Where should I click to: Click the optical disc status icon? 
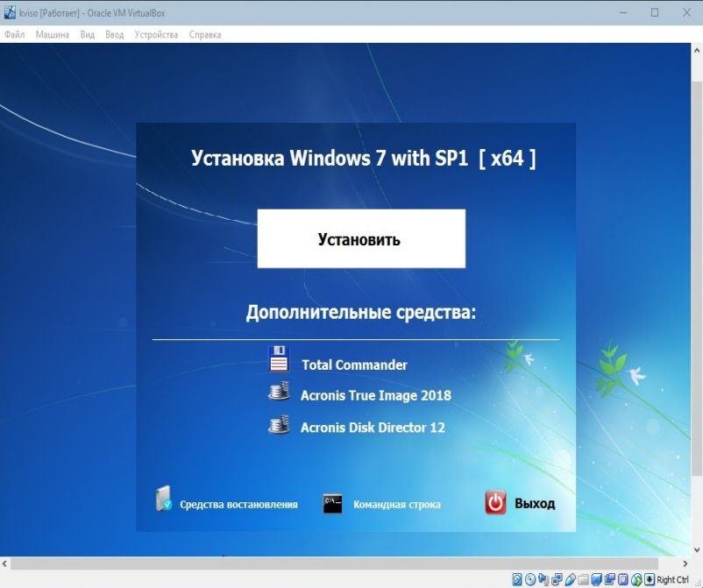(530, 579)
